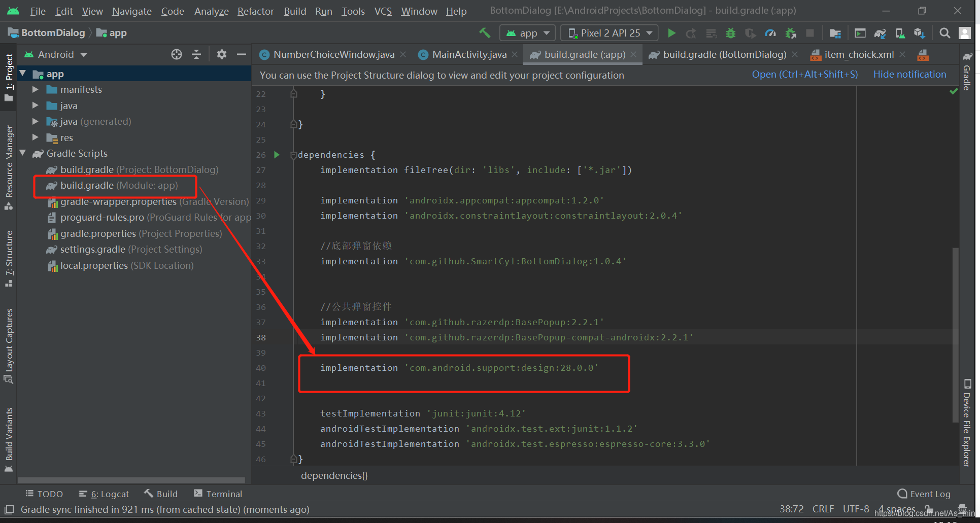Sync Project with Gradle Files icon

coord(880,33)
